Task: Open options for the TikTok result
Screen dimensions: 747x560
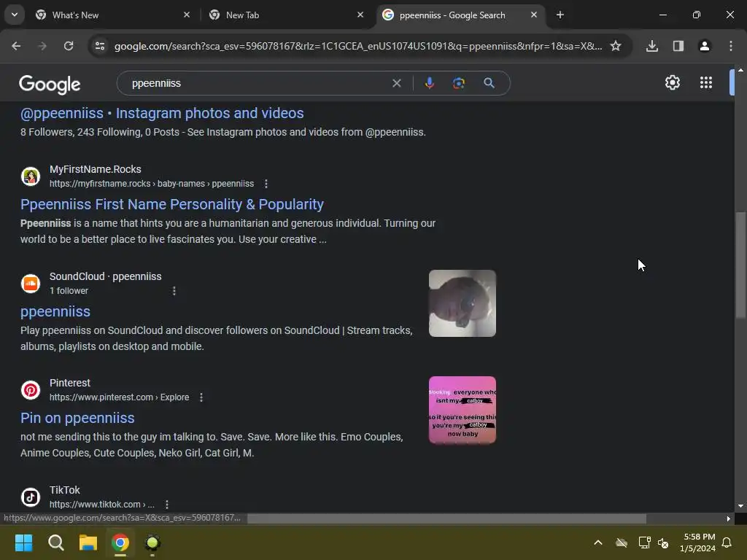Action: 167,505
